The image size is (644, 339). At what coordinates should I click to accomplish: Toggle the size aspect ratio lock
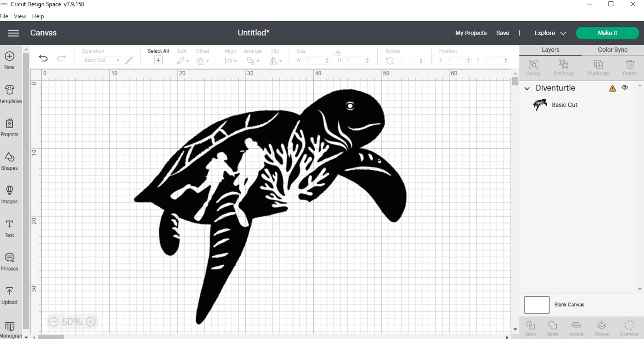click(x=338, y=53)
